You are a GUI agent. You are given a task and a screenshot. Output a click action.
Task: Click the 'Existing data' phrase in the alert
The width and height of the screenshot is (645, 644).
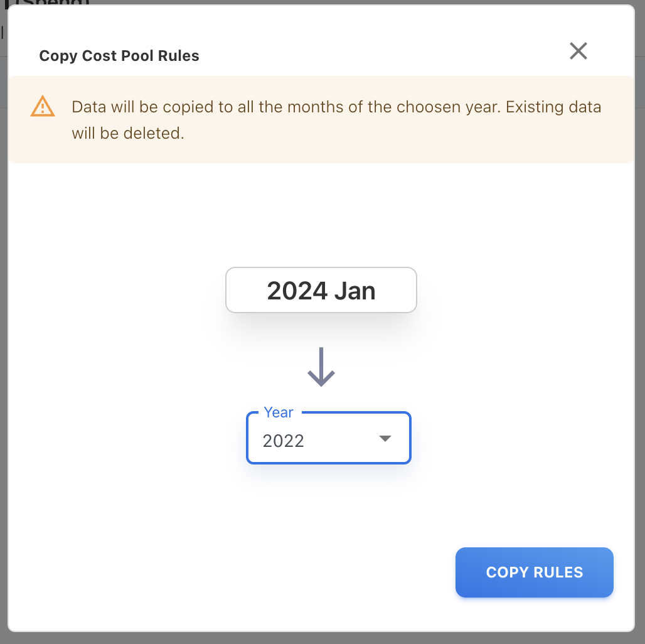553,107
